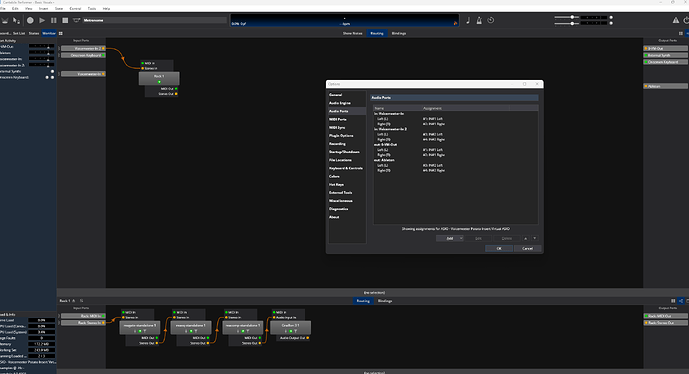The height and width of the screenshot is (374, 689).
Task: Click Cancel in the Options dialog
Action: [x=527, y=248]
